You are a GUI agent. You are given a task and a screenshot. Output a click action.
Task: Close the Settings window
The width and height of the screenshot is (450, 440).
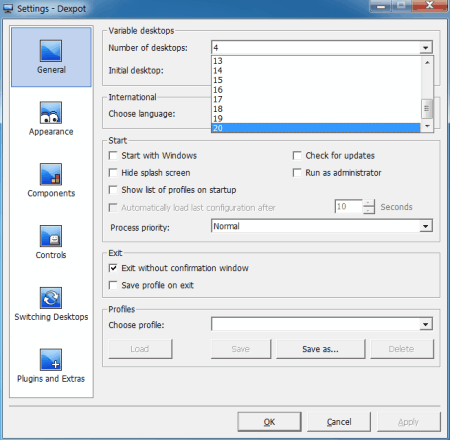point(429,5)
